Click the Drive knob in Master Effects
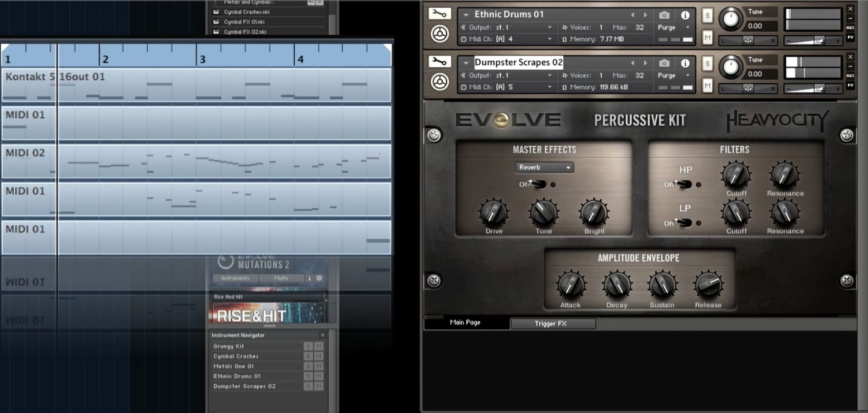868x413 pixels. point(494,212)
